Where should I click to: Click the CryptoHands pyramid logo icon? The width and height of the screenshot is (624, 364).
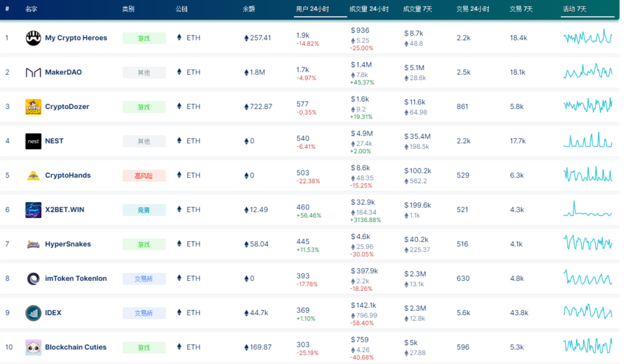[x=33, y=176]
